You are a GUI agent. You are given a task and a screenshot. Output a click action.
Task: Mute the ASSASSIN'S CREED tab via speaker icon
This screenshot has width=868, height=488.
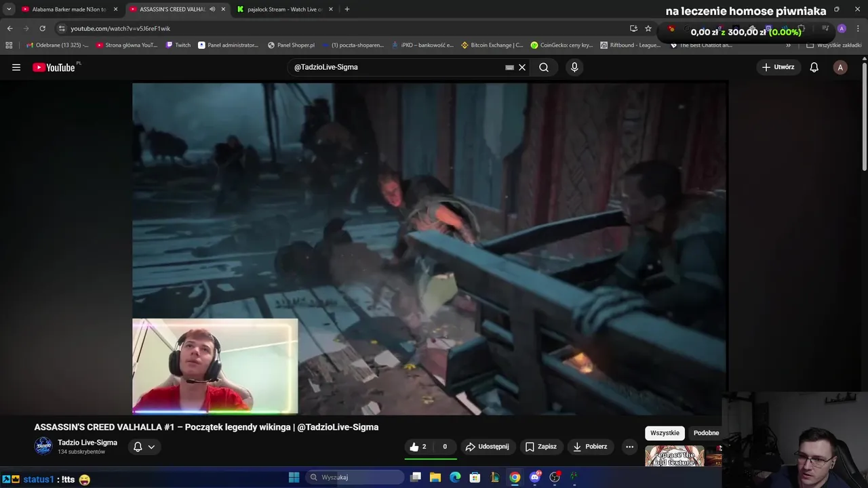coord(212,9)
